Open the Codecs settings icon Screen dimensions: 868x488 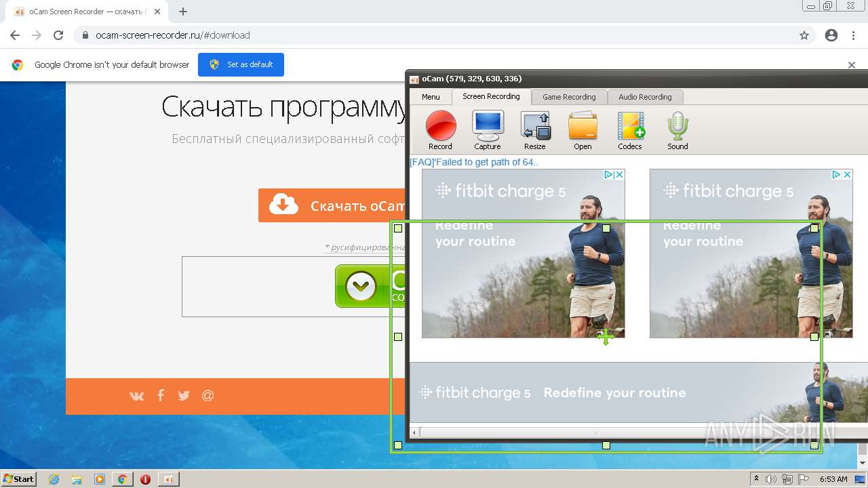630,131
